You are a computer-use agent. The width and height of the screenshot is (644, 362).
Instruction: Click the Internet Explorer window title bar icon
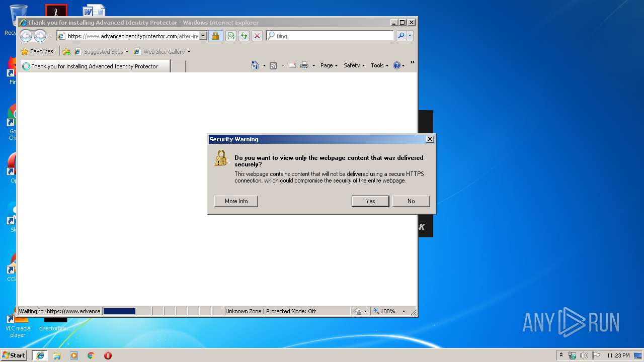23,23
